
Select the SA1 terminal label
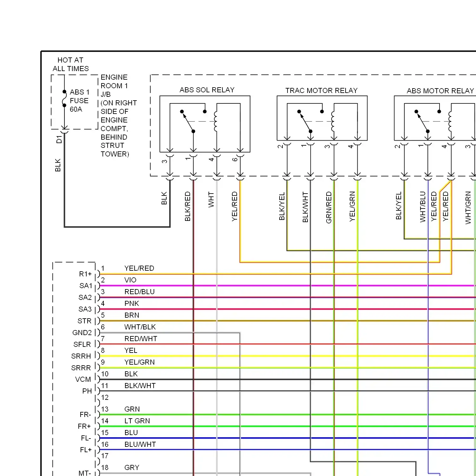click(86, 286)
